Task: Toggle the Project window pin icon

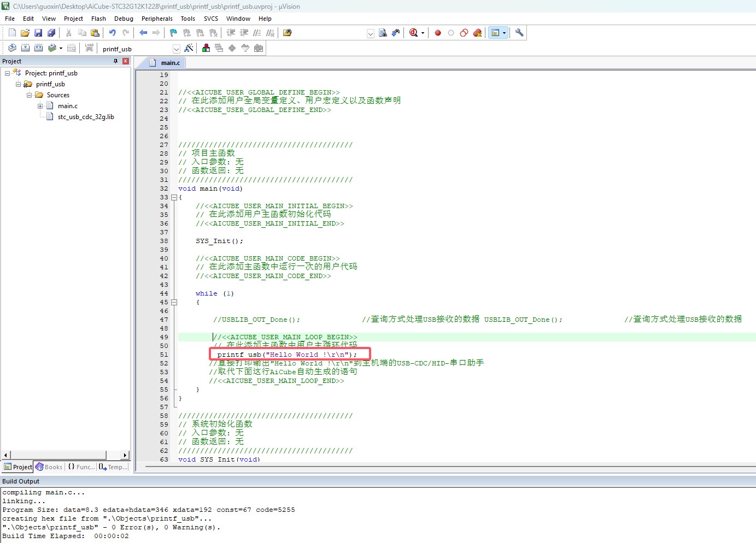Action: pos(115,61)
